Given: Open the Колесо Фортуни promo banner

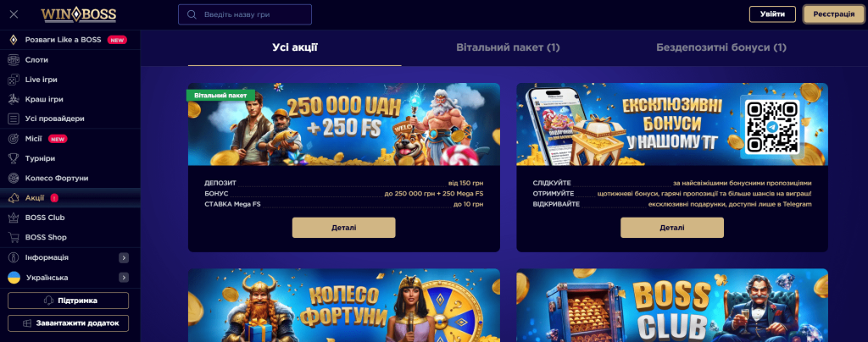Looking at the screenshot, I should coord(344,306).
